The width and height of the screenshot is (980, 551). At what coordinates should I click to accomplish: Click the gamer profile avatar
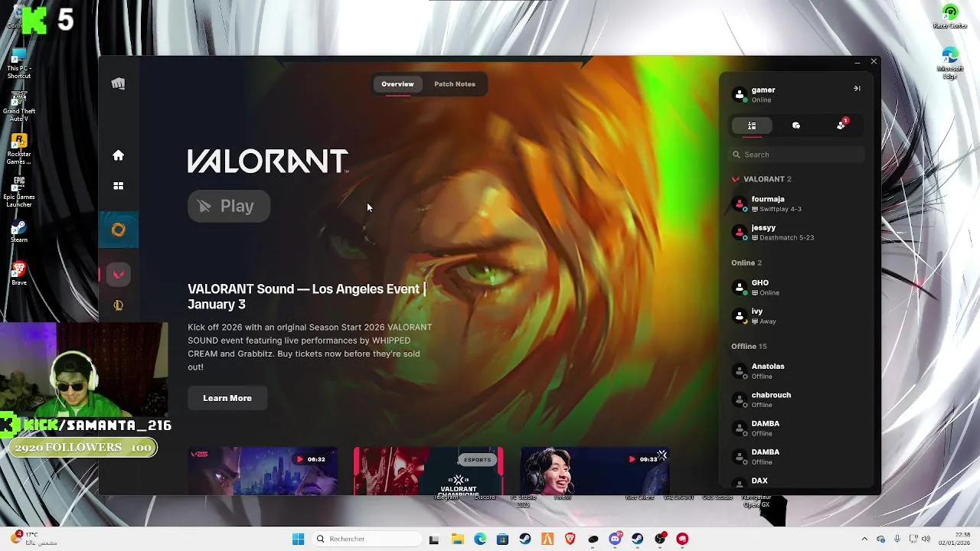click(740, 95)
